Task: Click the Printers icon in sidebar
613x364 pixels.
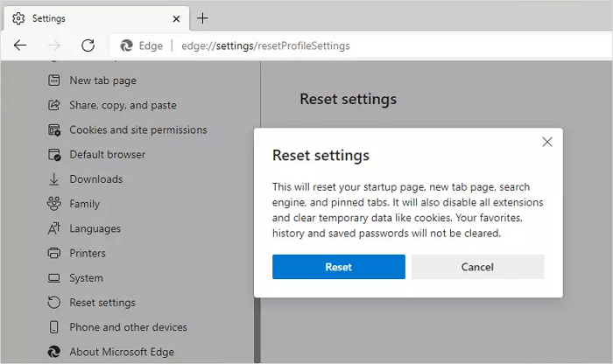Action: click(53, 253)
